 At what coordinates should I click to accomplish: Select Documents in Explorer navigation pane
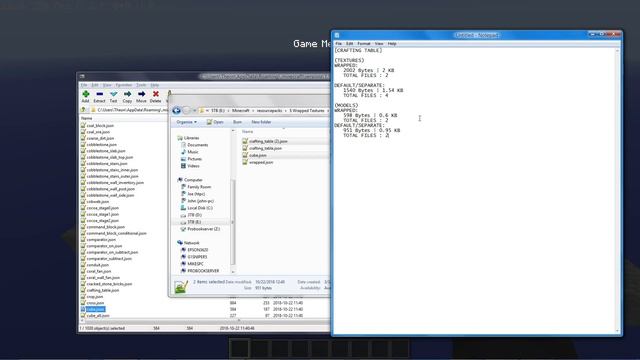tap(194, 145)
